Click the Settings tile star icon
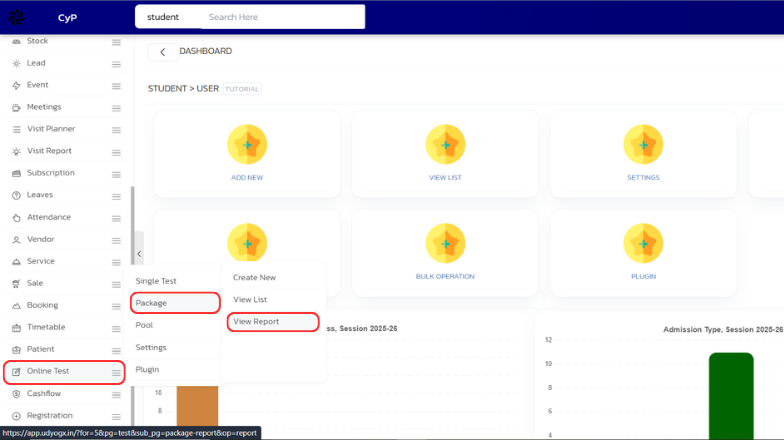 pyautogui.click(x=643, y=145)
